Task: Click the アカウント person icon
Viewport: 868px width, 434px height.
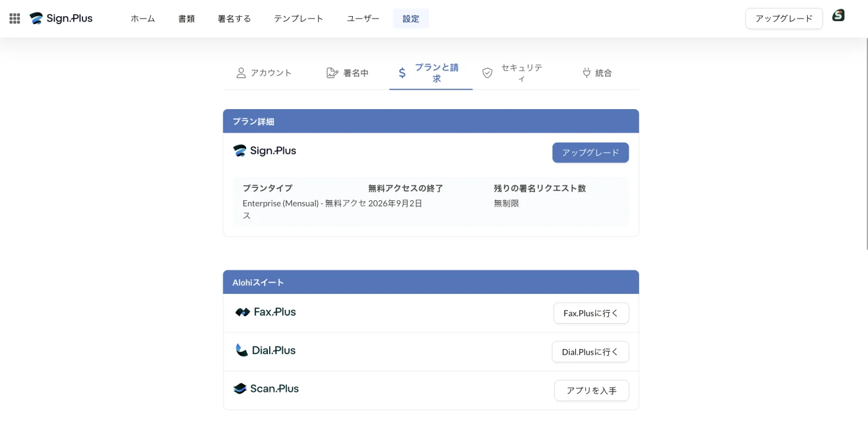Action: click(241, 73)
